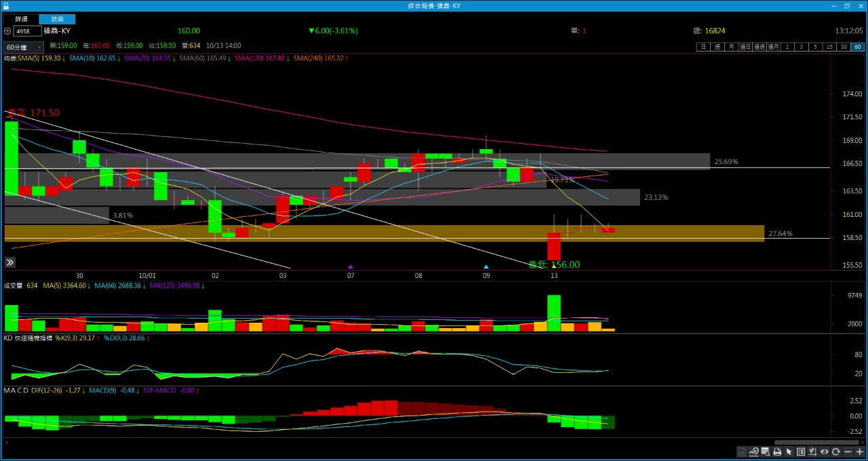Select the 還月 adjusted monthly button
The image size is (868, 461).
(x=773, y=47)
